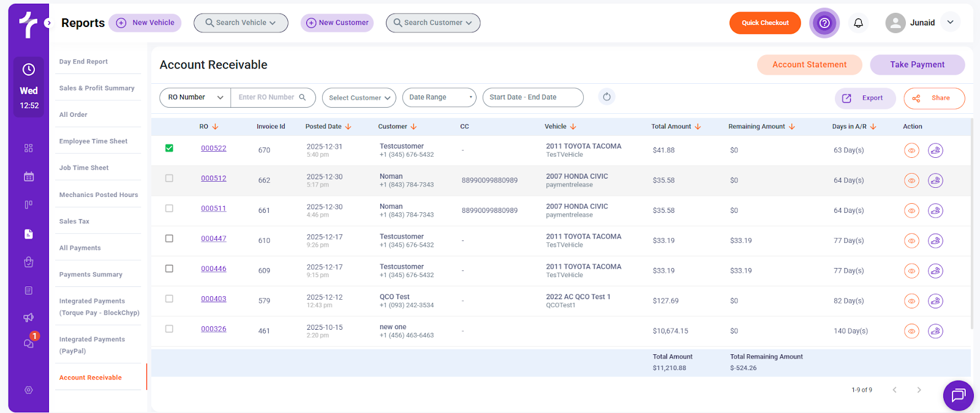The image size is (980, 413).
Task: Uncheck the checkbox for RO 000522
Action: point(170,148)
